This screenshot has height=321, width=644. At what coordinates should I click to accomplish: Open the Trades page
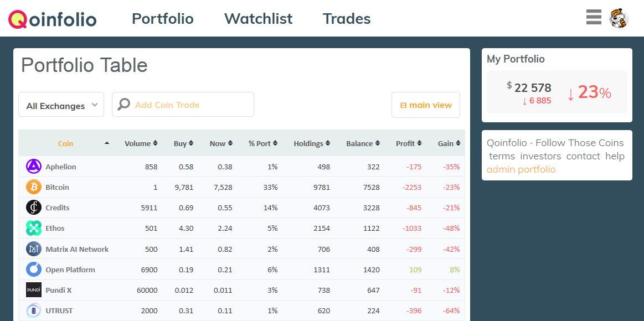(347, 18)
